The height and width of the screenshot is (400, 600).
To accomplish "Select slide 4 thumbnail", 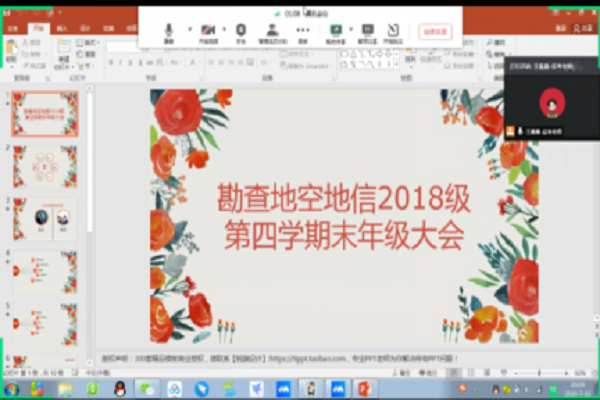I will tap(45, 271).
